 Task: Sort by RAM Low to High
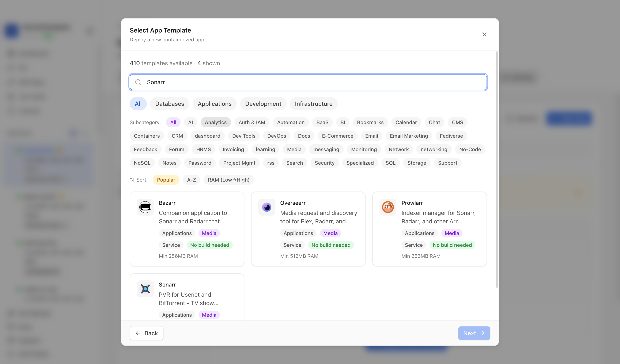coord(228,180)
